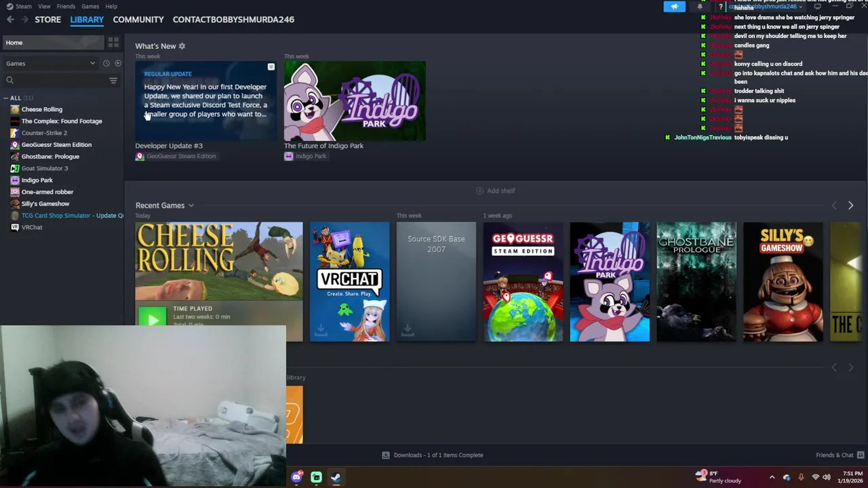Open the VRChat game tile
The width and height of the screenshot is (868, 488).
click(349, 282)
